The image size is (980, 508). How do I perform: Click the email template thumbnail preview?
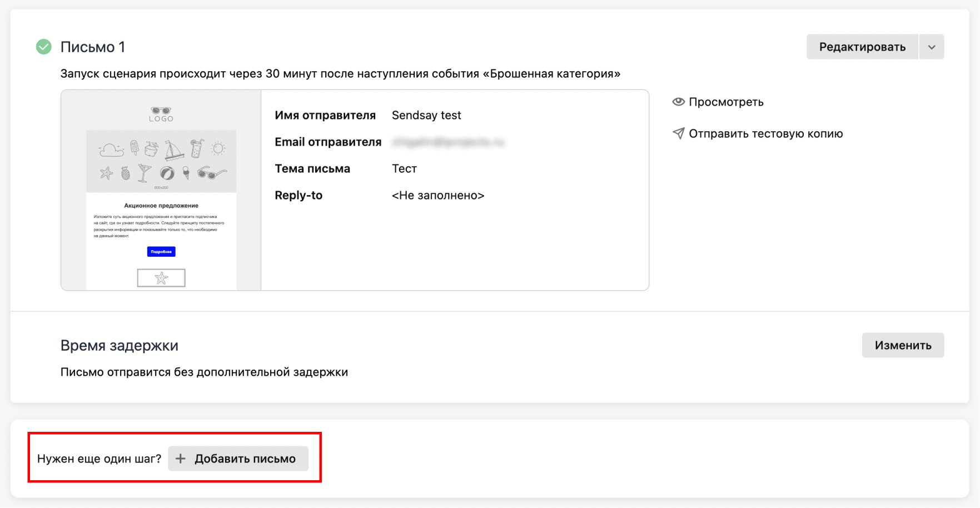(161, 189)
